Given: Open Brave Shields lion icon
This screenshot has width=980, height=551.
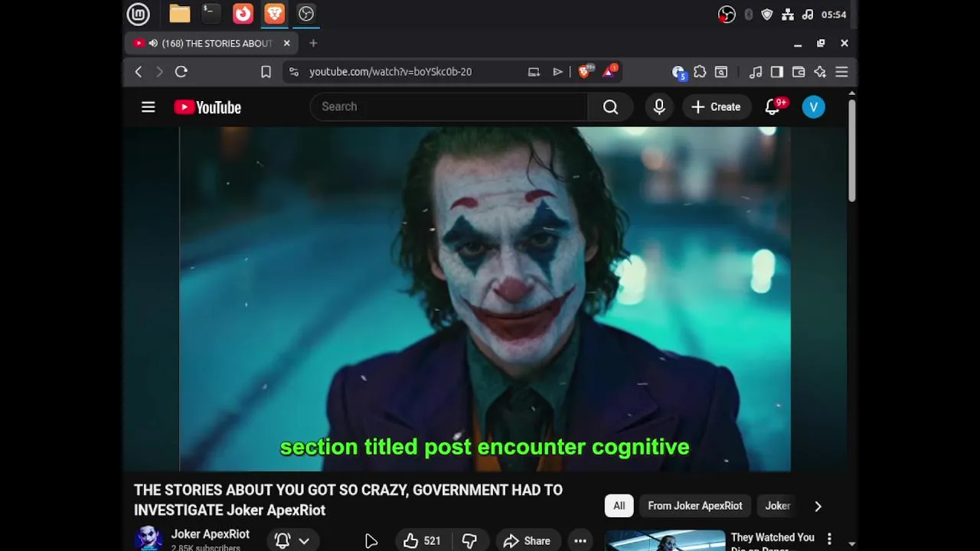Looking at the screenshot, I should point(586,71).
